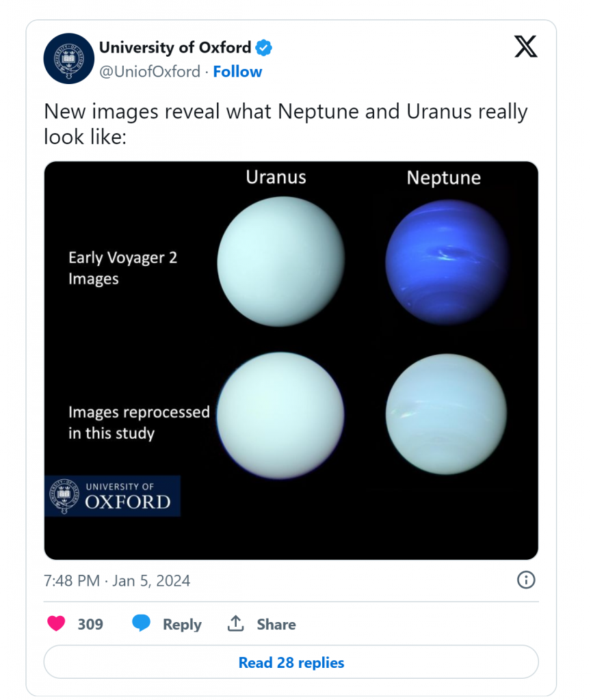Click the share arrow icon
This screenshot has width=591, height=700.
235,623
